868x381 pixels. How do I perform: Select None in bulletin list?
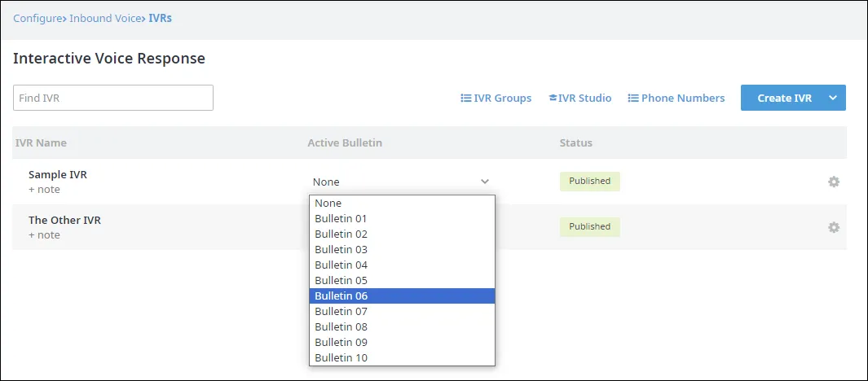click(402, 203)
